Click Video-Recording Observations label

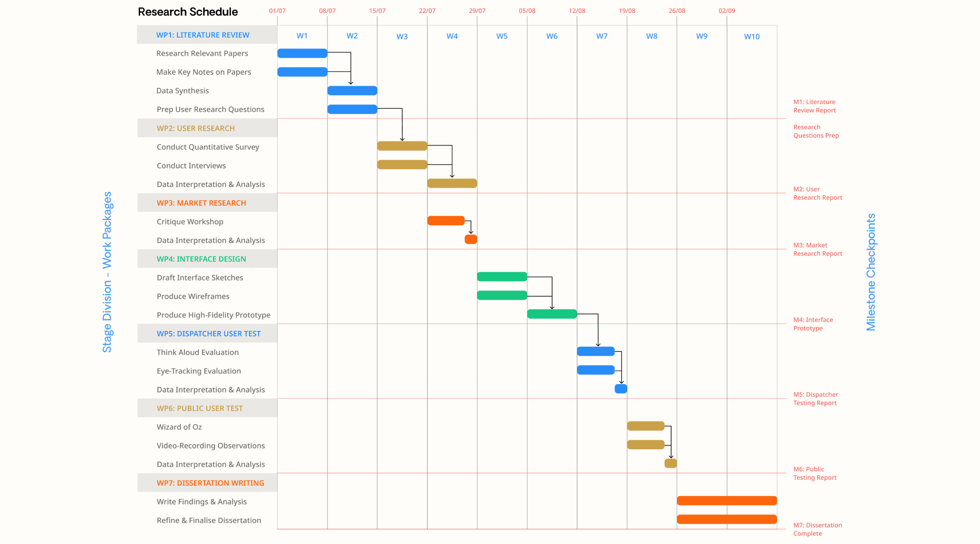211,446
